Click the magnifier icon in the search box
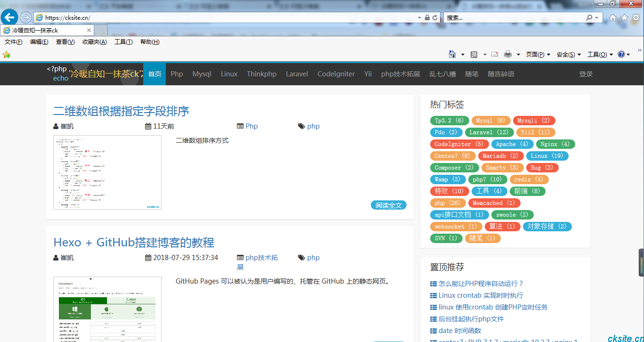The height and width of the screenshot is (342, 644). coord(589,17)
